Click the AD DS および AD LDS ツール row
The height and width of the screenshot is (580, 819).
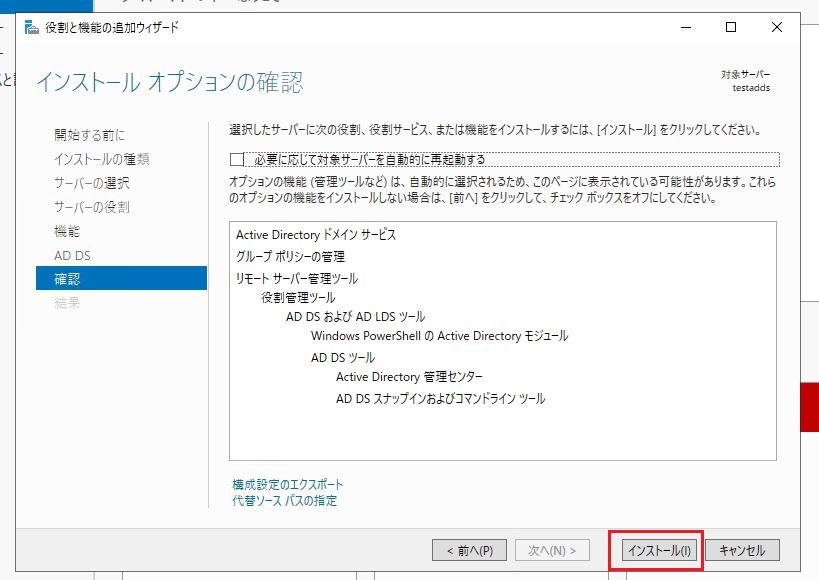click(x=356, y=317)
